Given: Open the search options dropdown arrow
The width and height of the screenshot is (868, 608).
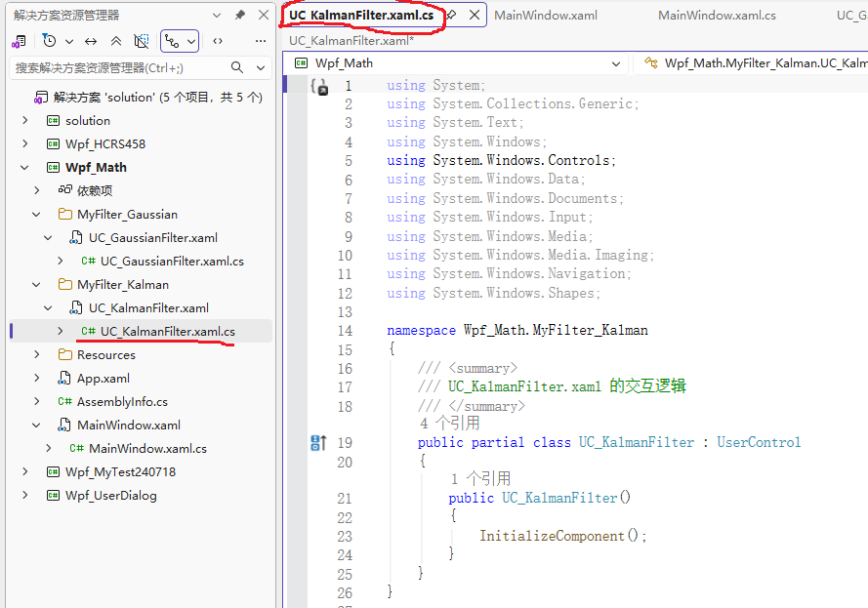Looking at the screenshot, I should (x=260, y=67).
